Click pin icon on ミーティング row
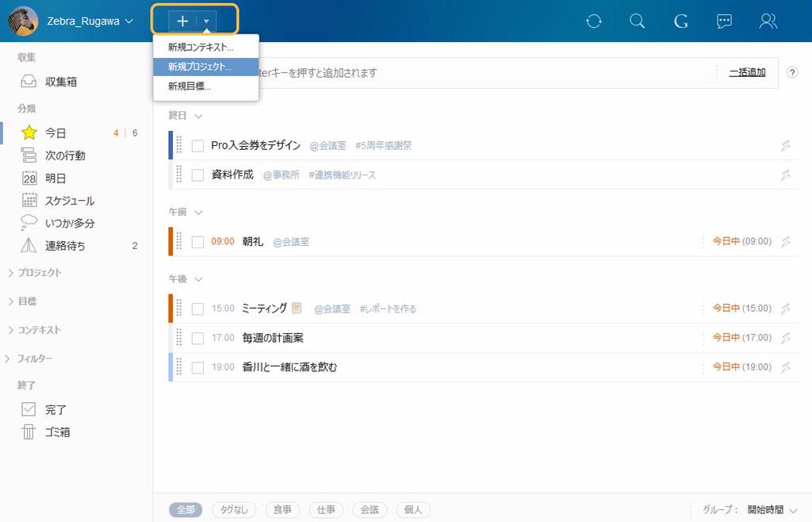This screenshot has height=522, width=812. coord(786,309)
